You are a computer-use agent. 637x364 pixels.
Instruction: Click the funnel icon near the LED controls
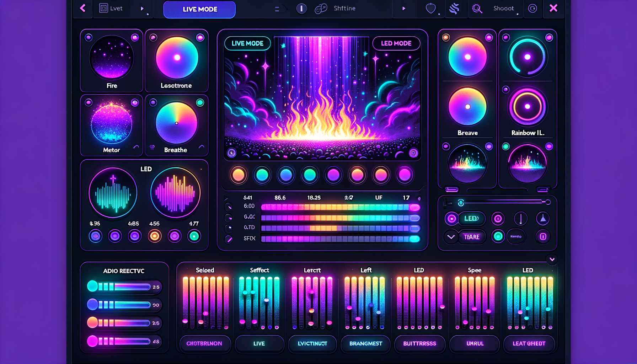click(543, 219)
